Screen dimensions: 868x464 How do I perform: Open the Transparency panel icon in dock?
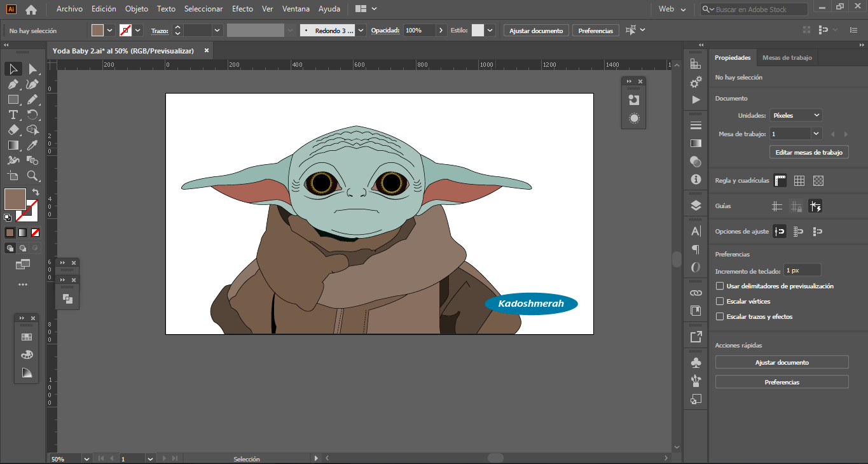(x=696, y=162)
